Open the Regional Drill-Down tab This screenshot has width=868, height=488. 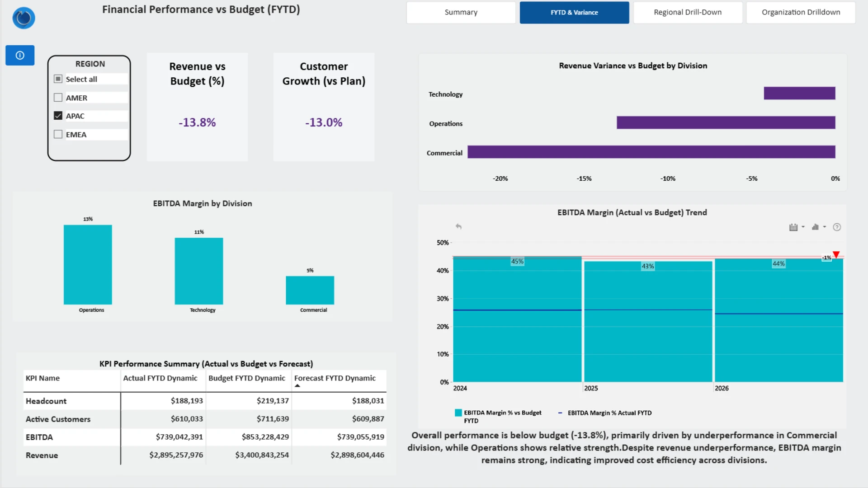point(687,12)
